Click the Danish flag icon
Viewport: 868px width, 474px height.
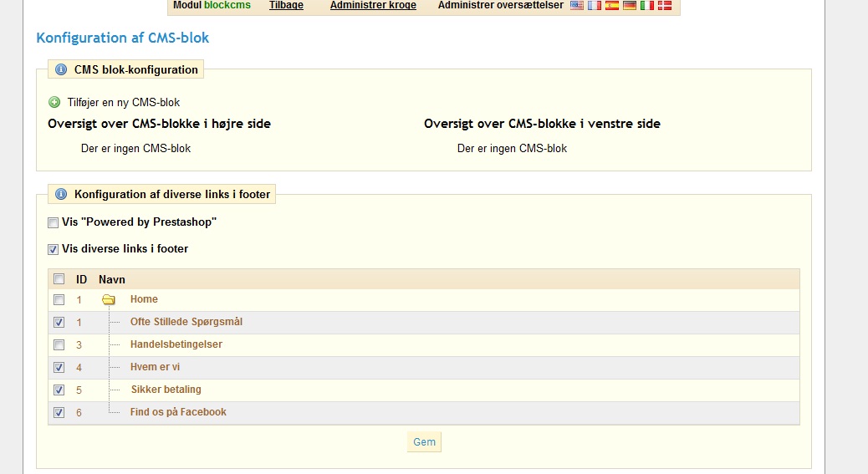665,6
